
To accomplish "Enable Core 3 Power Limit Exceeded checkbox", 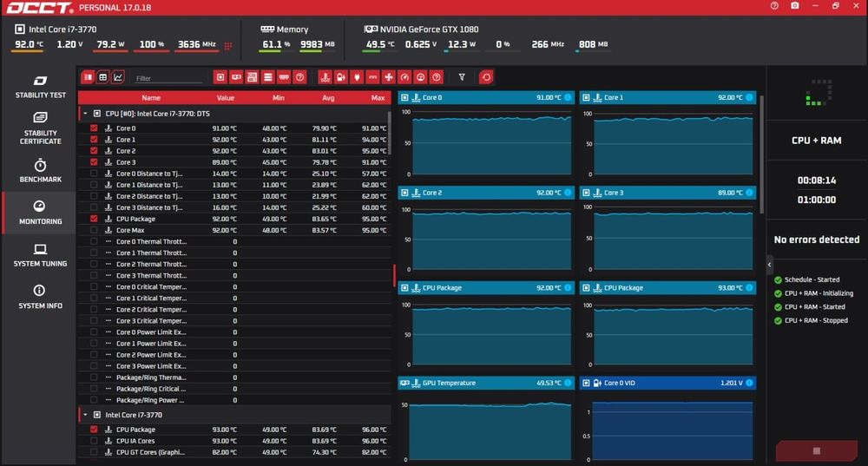I will (x=94, y=366).
